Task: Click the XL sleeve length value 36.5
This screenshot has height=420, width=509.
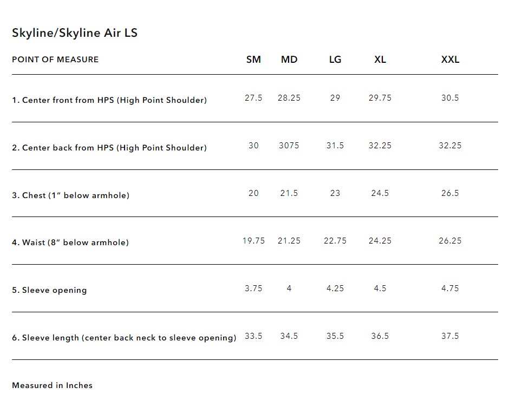Action: click(380, 336)
